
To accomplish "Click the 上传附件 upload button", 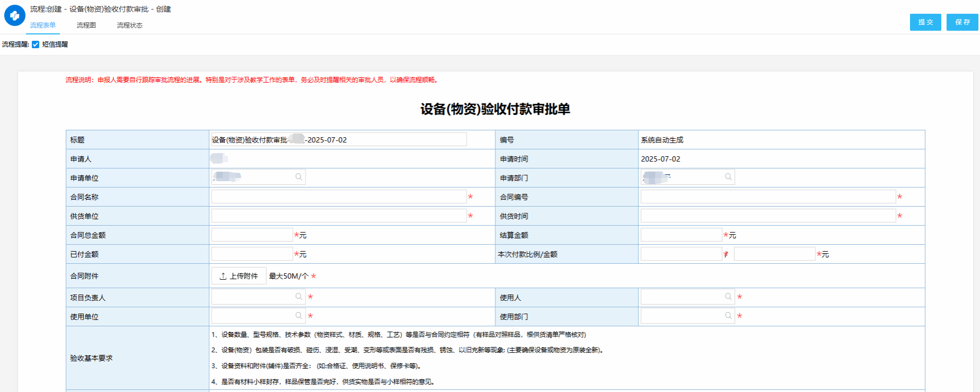I will 239,276.
